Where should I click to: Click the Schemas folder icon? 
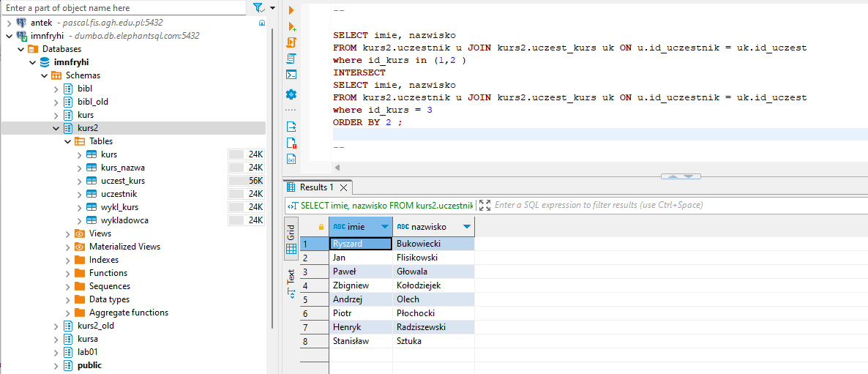[56, 75]
